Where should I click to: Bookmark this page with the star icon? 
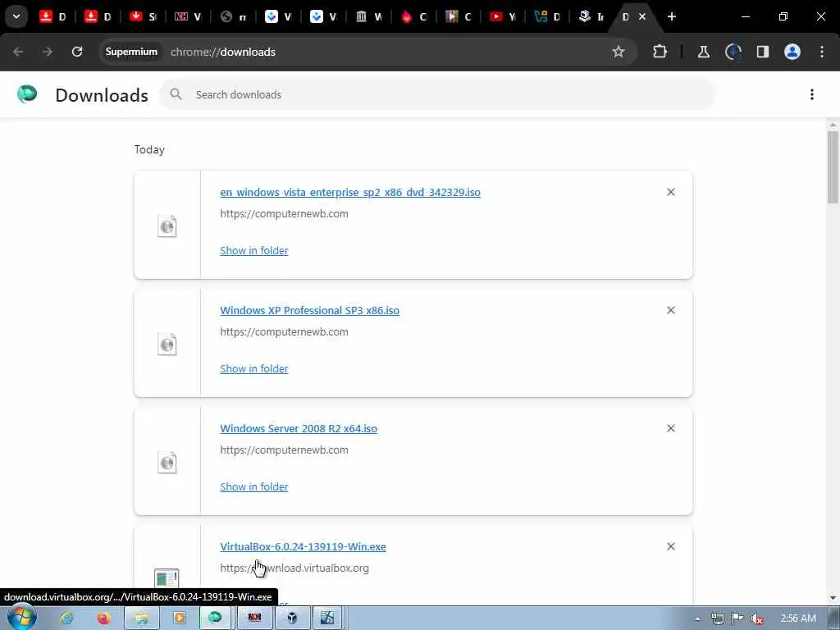click(x=619, y=52)
